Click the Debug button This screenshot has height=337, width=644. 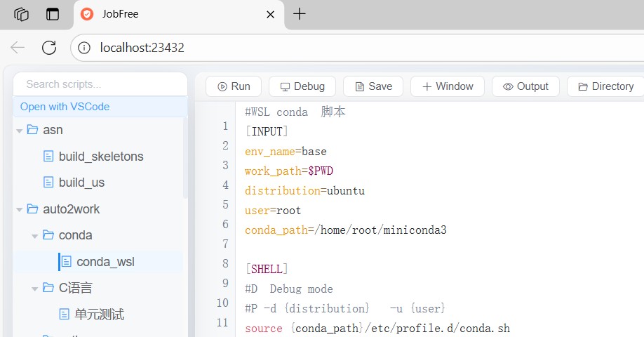[x=302, y=86]
